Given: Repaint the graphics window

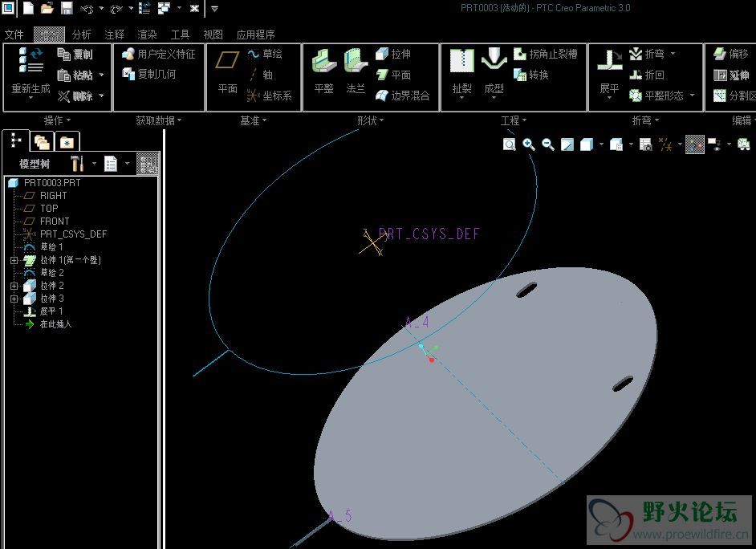Looking at the screenshot, I should [567, 144].
